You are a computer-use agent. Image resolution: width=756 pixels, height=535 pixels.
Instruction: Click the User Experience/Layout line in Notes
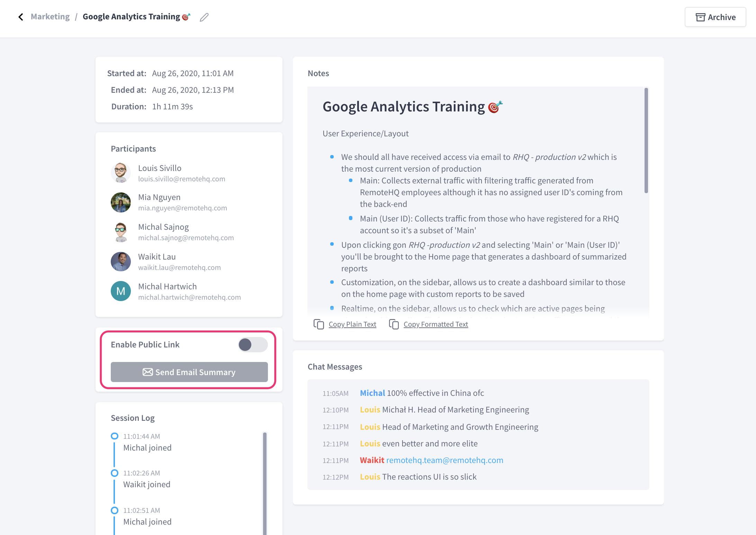366,134
